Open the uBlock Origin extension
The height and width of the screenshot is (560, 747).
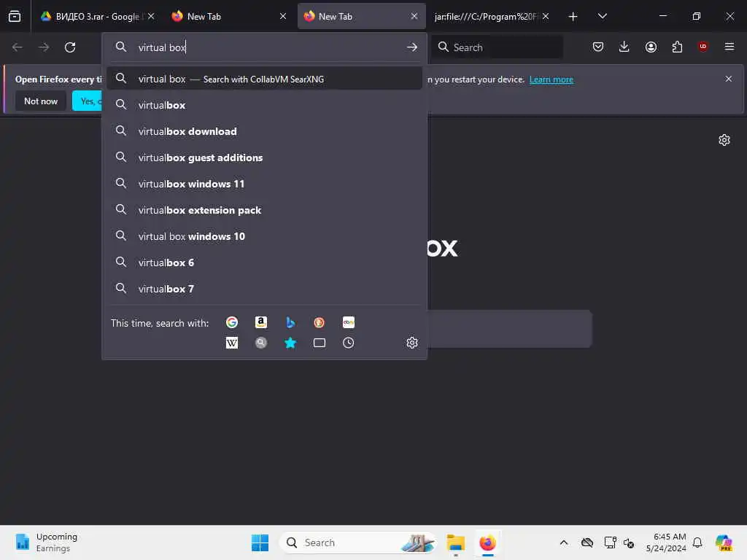point(703,47)
